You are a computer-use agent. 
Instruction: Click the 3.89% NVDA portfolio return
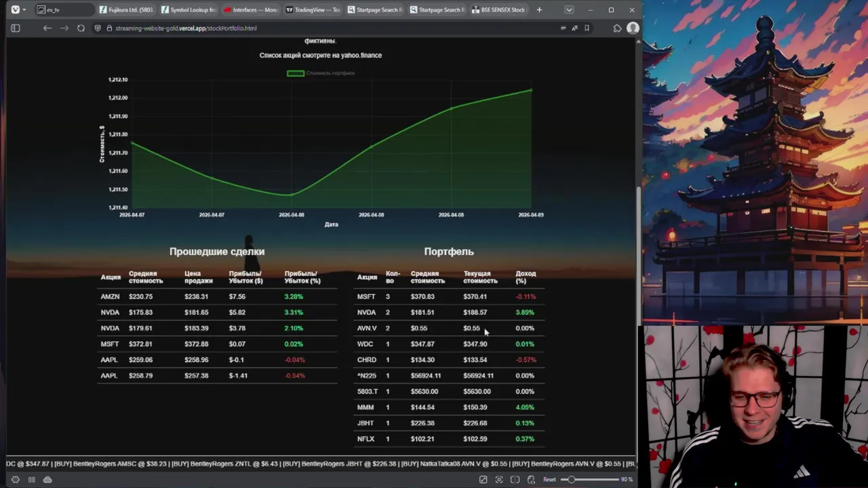[525, 312]
